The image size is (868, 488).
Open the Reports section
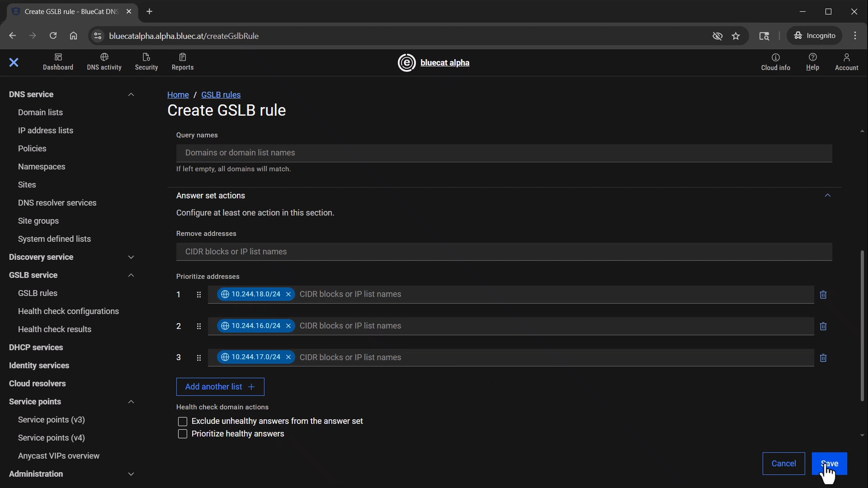183,62
